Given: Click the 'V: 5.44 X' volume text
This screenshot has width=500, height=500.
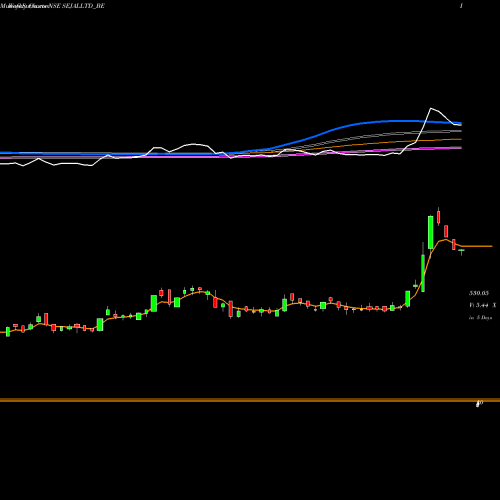Looking at the screenshot, I should pos(482,305).
